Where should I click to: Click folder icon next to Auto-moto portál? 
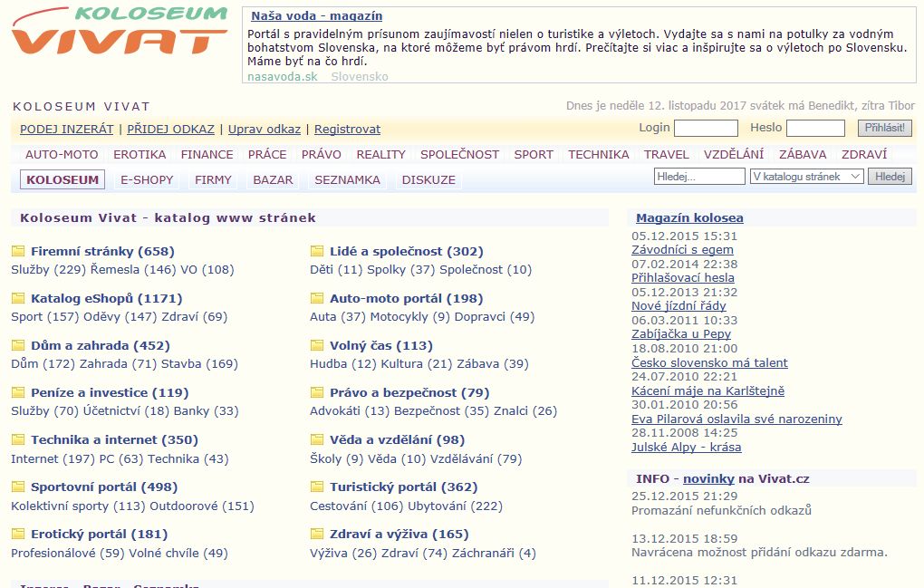pyautogui.click(x=317, y=299)
